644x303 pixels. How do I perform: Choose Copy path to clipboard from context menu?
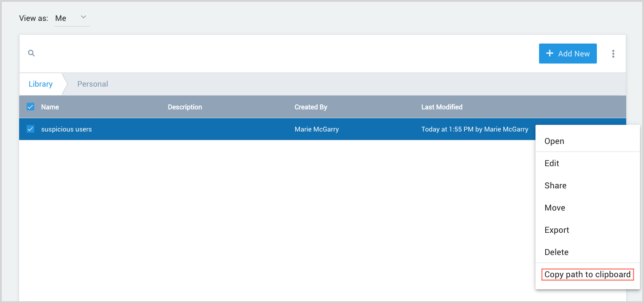click(587, 274)
